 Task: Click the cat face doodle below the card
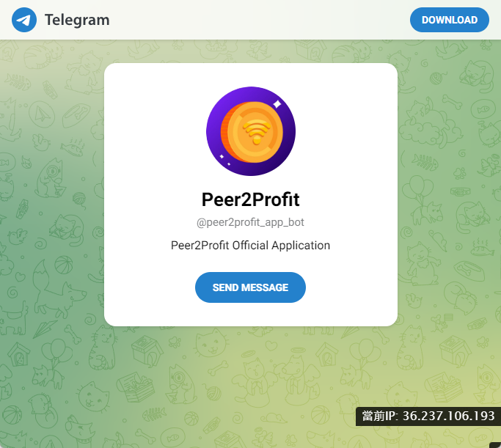(x=211, y=344)
